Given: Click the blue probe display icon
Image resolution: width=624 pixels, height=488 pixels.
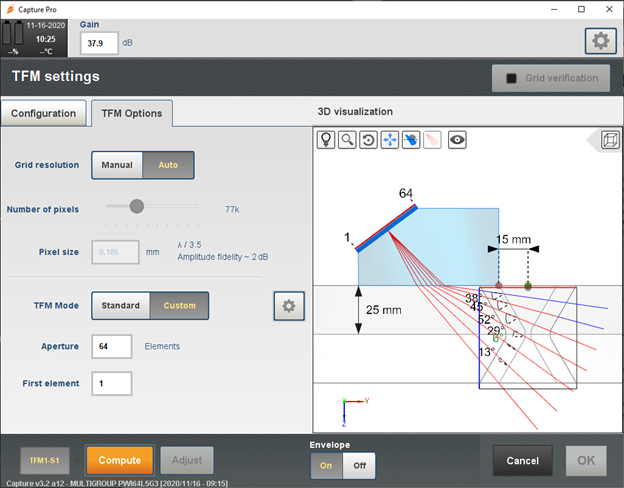Looking at the screenshot, I should 411,140.
